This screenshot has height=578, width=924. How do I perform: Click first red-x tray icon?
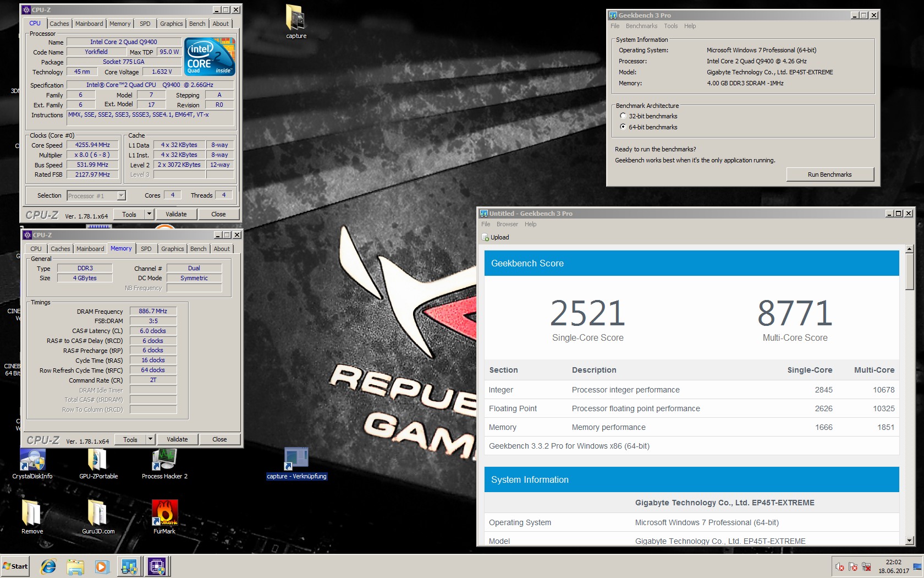[x=840, y=566]
